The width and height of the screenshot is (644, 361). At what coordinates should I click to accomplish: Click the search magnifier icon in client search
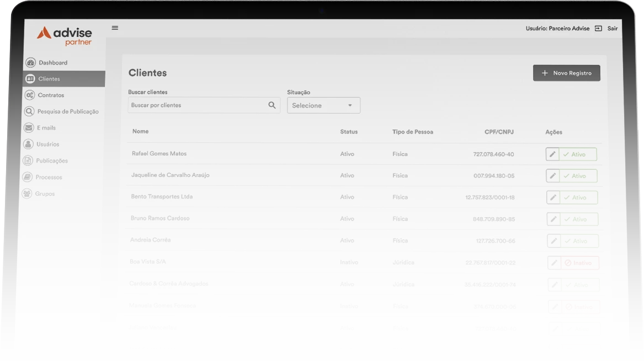[x=272, y=105]
